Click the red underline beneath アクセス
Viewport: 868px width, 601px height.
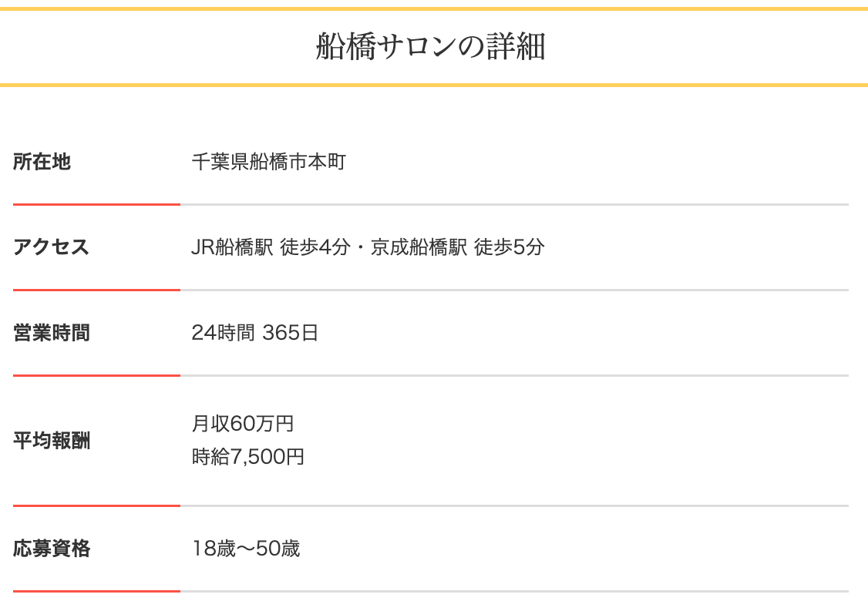click(x=96, y=290)
